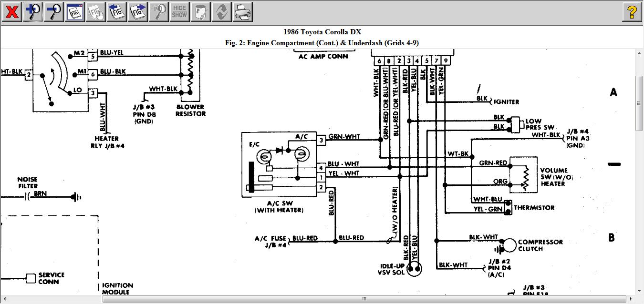644x304 pixels.
Task: Click the 'WHT-BLU' wire label
Action: [x=488, y=199]
